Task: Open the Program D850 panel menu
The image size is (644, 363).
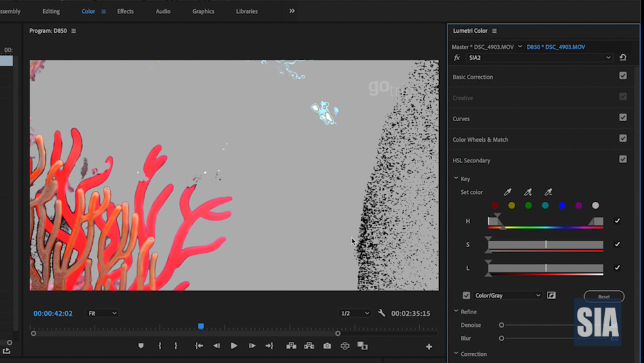Action: point(73,31)
